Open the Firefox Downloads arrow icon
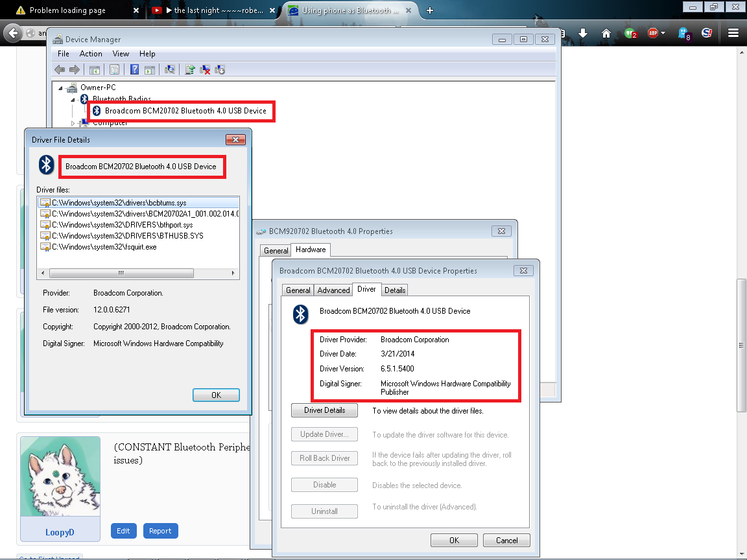 pyautogui.click(x=583, y=33)
